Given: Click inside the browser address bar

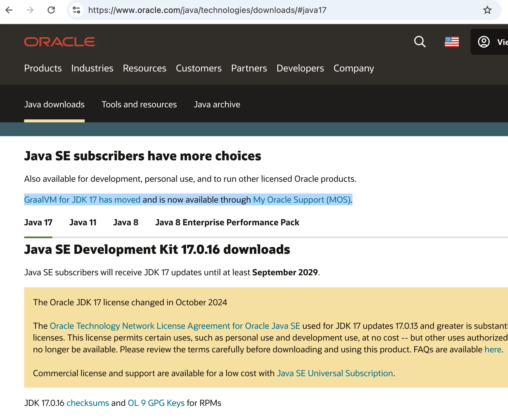Looking at the screenshot, I should tap(206, 10).
